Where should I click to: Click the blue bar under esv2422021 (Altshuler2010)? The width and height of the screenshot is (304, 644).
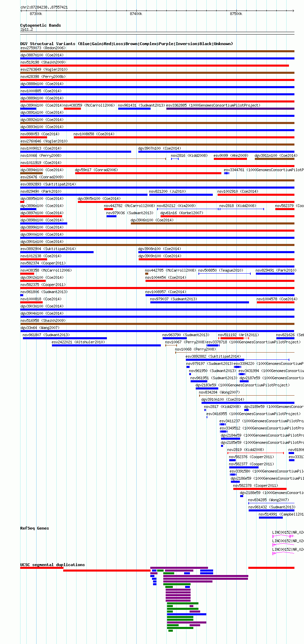[106, 345]
